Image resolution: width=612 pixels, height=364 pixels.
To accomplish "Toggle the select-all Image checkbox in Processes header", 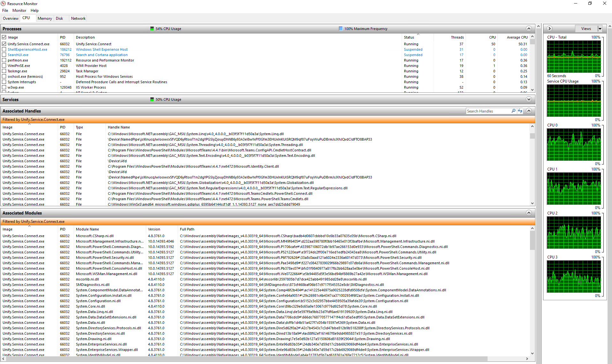I will click(x=4, y=37).
